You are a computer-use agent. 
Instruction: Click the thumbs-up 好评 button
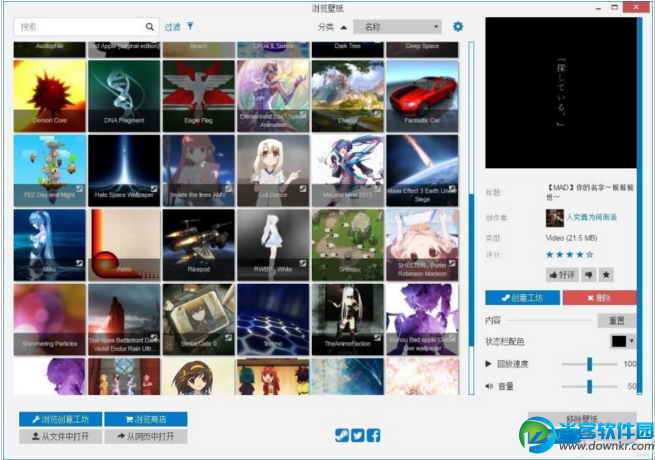[x=562, y=274]
